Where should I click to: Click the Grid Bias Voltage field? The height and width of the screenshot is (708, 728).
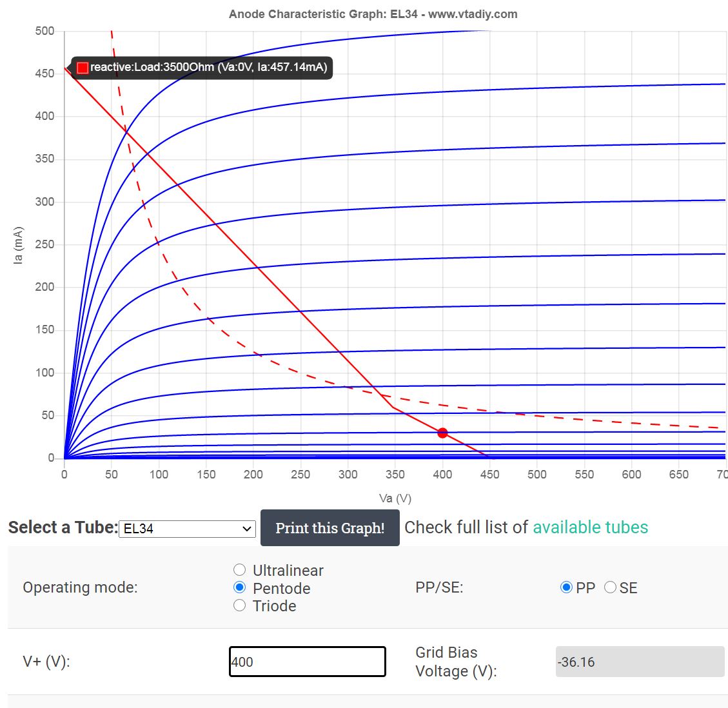coord(640,662)
